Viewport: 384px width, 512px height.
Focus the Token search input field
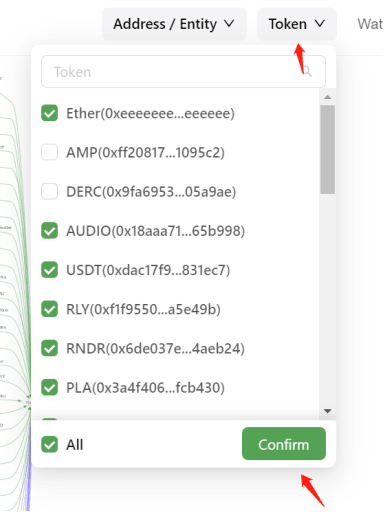(183, 72)
